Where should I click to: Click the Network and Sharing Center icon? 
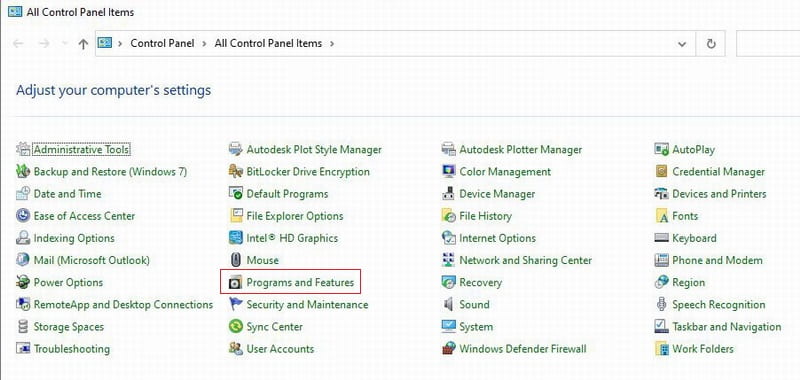448,260
